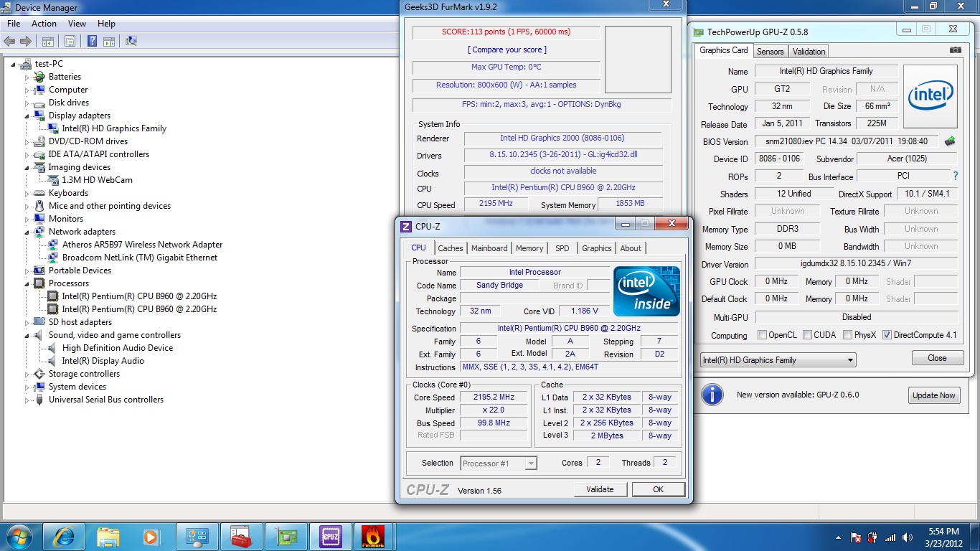Open Windows Explorer folder on the taskbar
Viewport: 980px width, 551px height.
[x=108, y=537]
